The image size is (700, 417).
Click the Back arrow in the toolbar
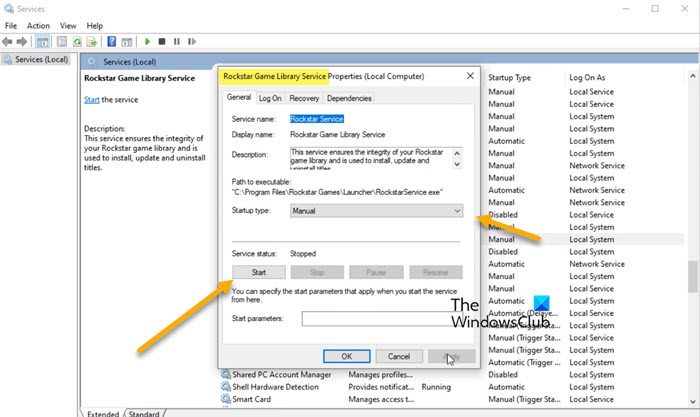point(7,42)
